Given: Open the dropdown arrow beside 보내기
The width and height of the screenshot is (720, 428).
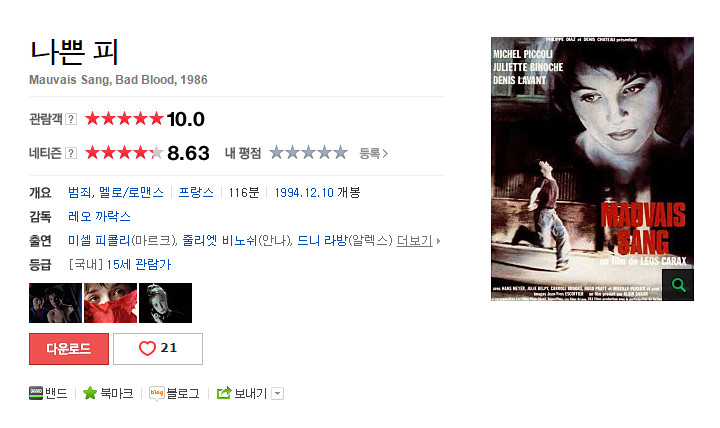Looking at the screenshot, I should [277, 394].
